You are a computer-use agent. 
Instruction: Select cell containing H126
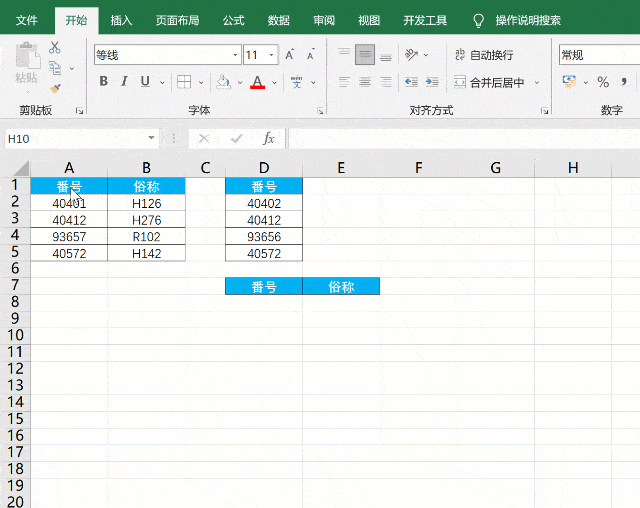click(x=147, y=203)
